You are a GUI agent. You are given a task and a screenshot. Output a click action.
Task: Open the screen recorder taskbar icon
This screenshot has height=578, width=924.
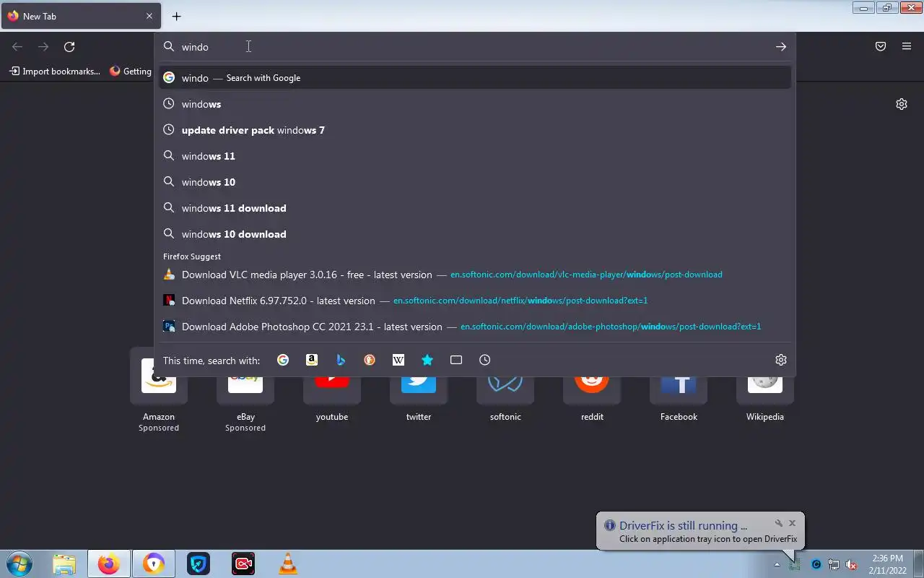pos(243,564)
